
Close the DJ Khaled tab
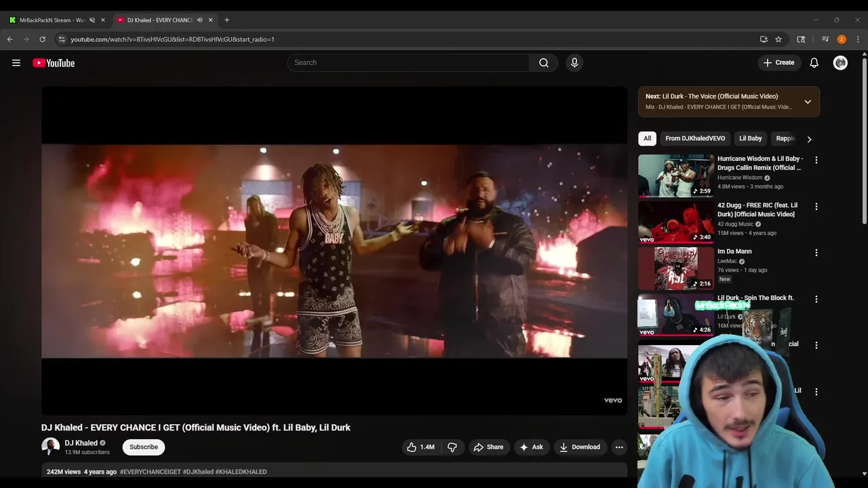[210, 20]
